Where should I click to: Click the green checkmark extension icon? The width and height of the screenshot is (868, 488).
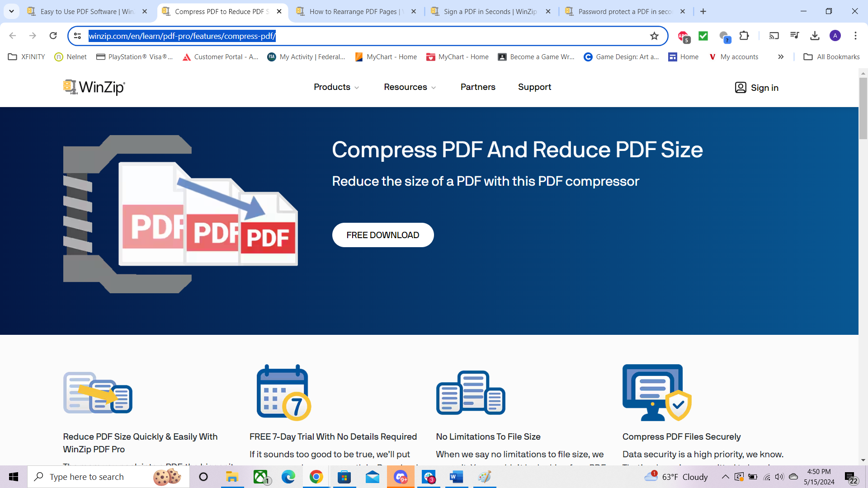point(703,36)
